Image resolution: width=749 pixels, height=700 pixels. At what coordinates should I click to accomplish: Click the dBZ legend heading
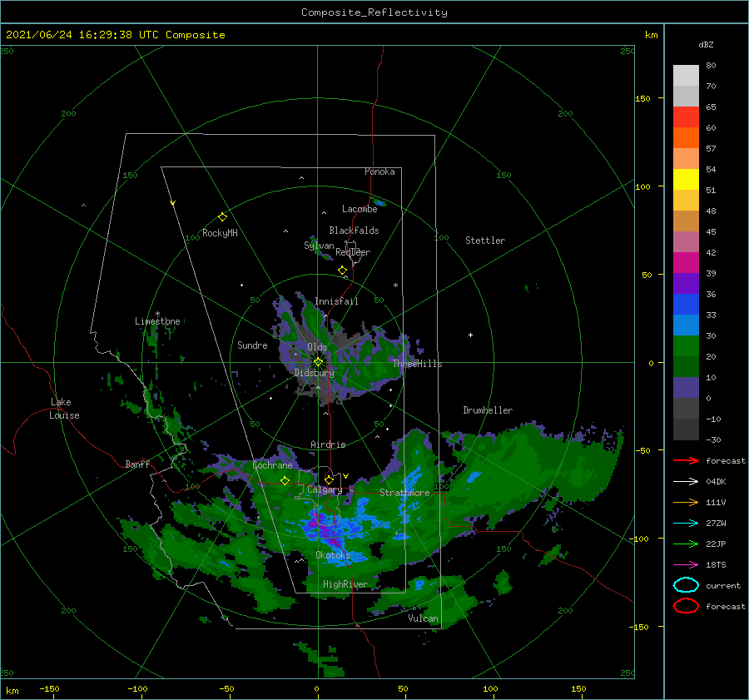click(x=706, y=44)
